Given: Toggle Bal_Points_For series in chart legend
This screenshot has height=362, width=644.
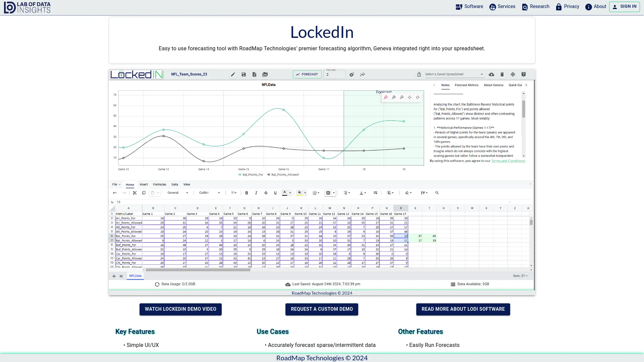Looking at the screenshot, I should [251, 175].
